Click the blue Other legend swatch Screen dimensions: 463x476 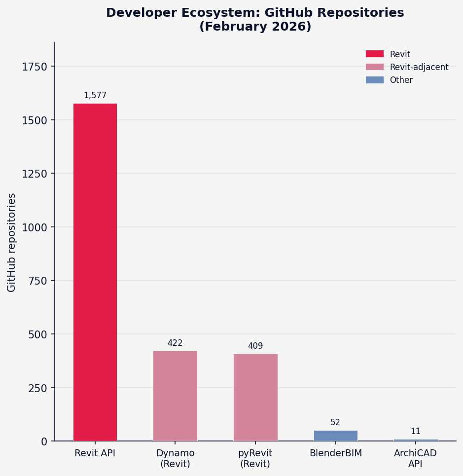pos(374,80)
